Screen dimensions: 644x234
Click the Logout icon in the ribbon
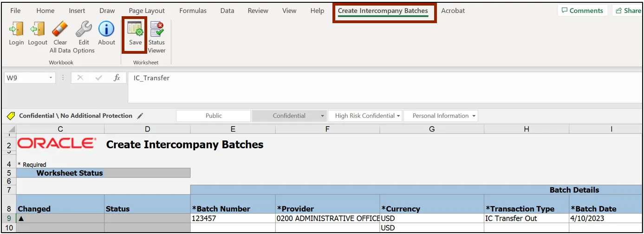pyautogui.click(x=38, y=31)
